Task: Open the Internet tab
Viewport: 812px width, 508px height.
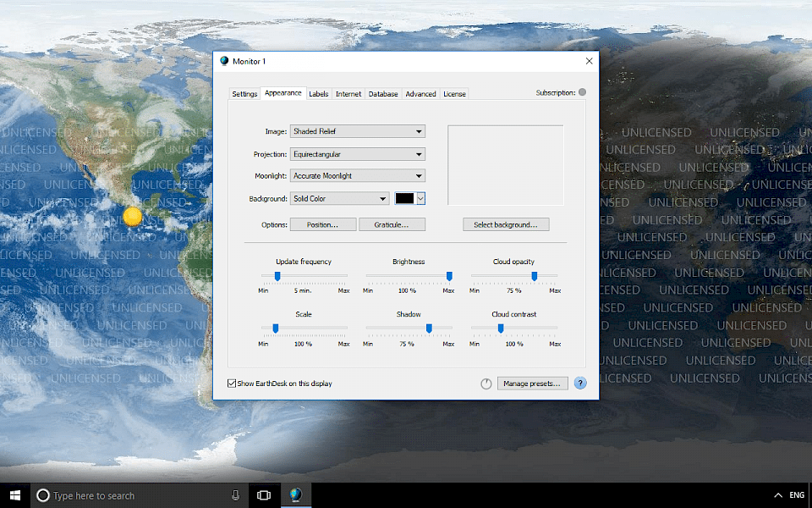Action: pos(348,94)
